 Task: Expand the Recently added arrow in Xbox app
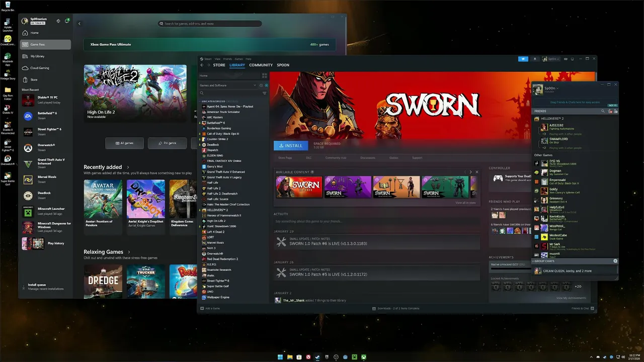pos(128,167)
